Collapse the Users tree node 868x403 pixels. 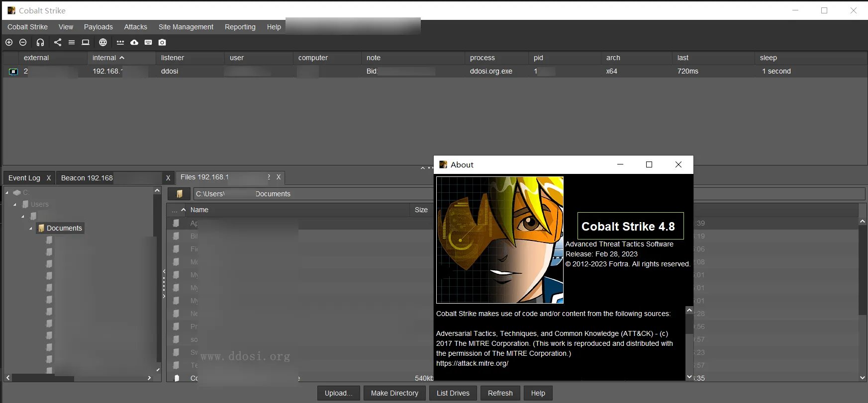coord(15,204)
